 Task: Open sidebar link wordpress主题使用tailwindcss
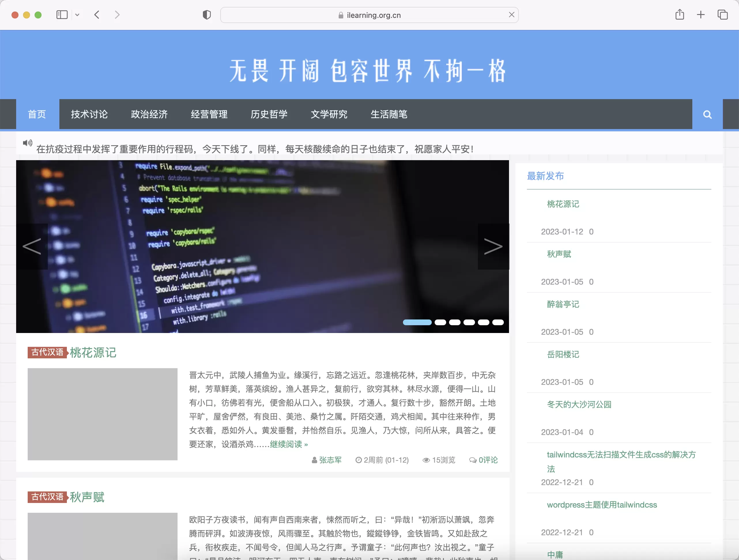coord(602,505)
